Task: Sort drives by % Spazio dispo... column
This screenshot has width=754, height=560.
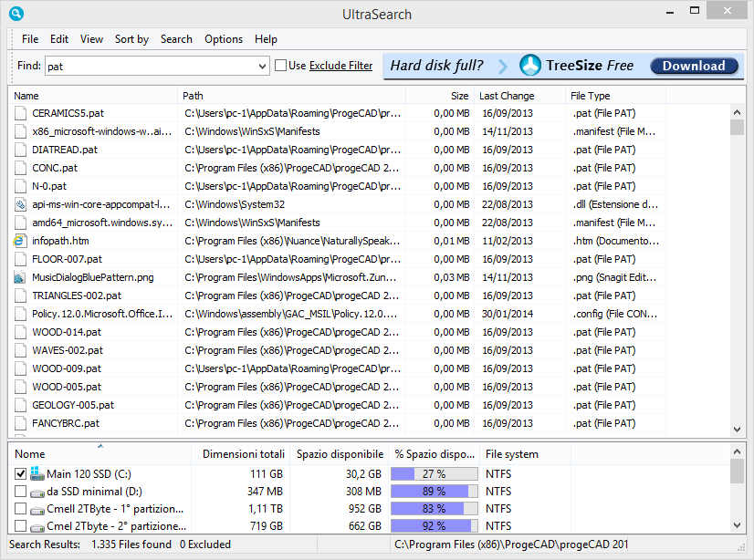Action: (x=435, y=454)
